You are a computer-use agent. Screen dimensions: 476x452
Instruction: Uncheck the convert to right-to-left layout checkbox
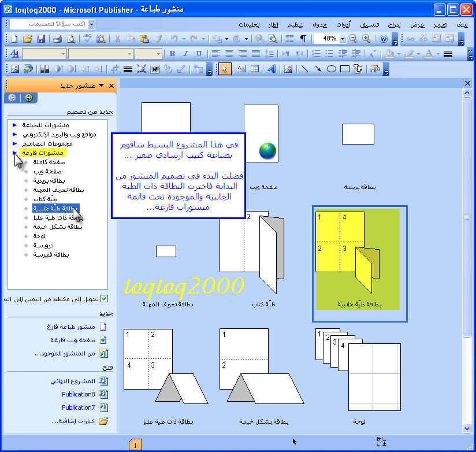coord(104,299)
